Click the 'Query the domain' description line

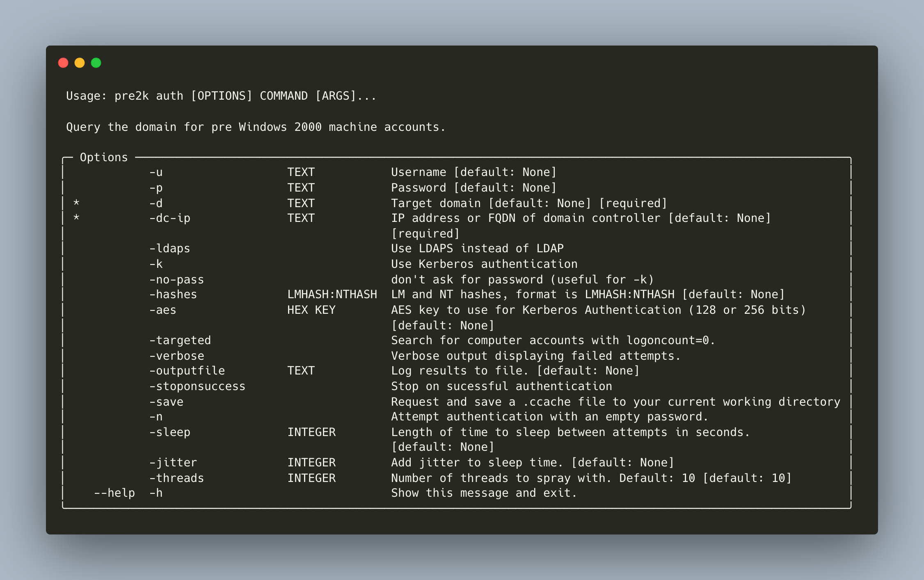tap(256, 127)
